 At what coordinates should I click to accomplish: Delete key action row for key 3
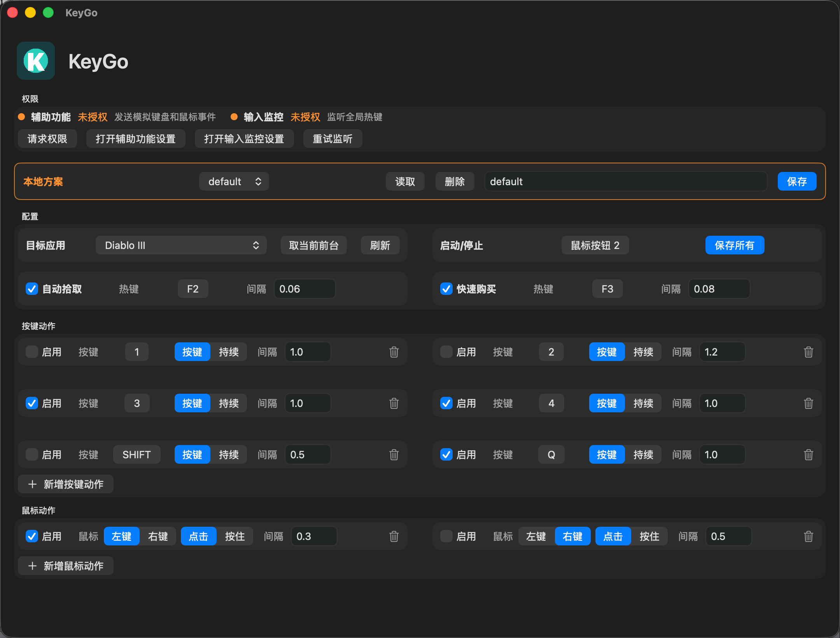tap(394, 403)
